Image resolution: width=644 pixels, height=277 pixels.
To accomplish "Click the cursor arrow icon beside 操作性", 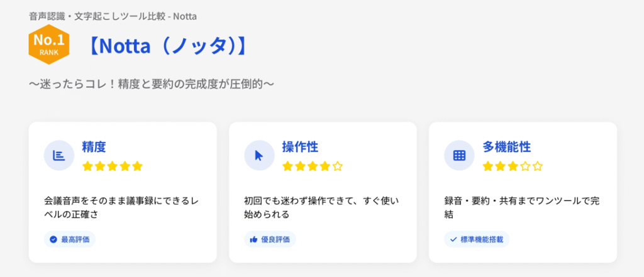I will [x=259, y=156].
